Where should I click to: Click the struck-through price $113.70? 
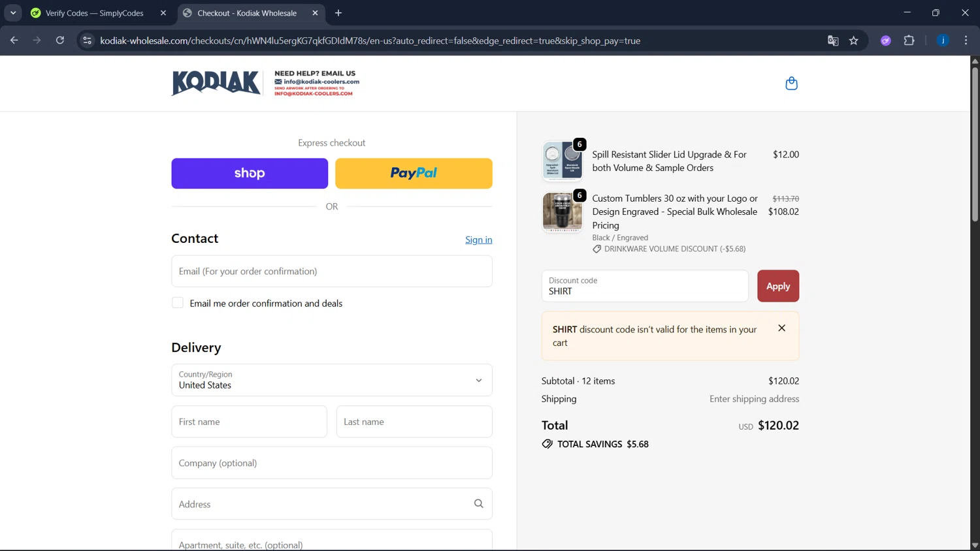(785, 198)
